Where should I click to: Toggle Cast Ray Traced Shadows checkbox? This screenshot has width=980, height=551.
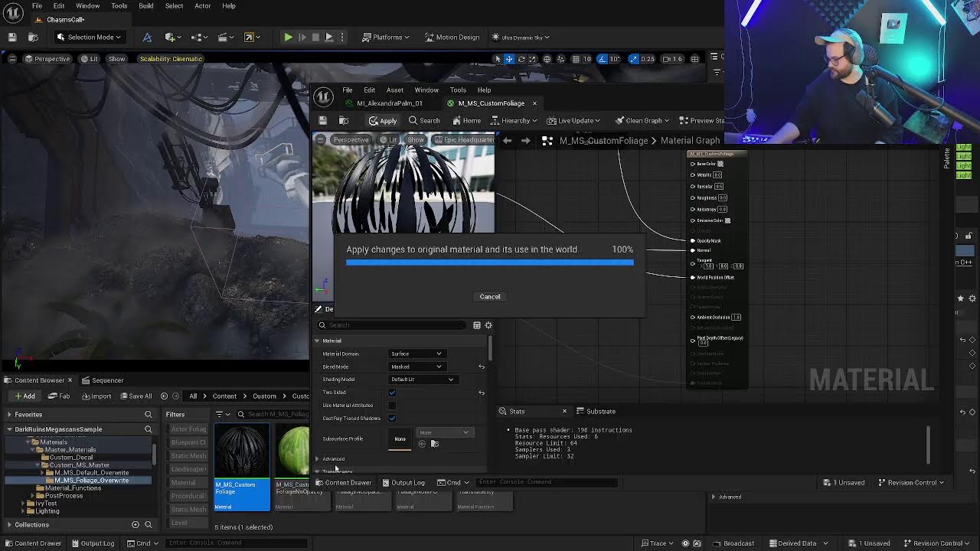[x=392, y=419]
